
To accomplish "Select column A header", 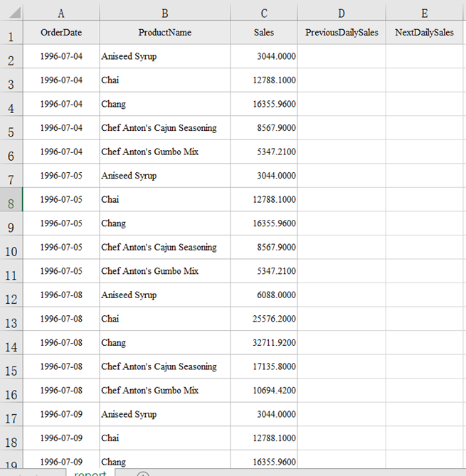I will (x=61, y=14).
